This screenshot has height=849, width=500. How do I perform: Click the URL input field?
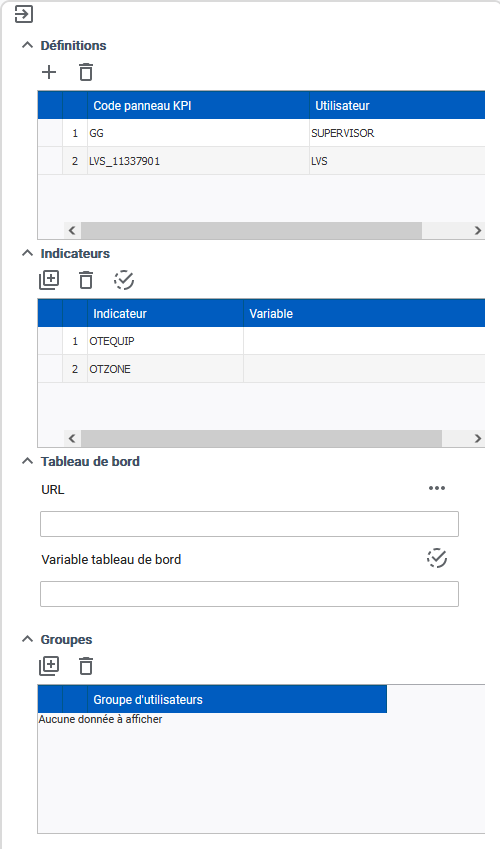[x=249, y=524]
